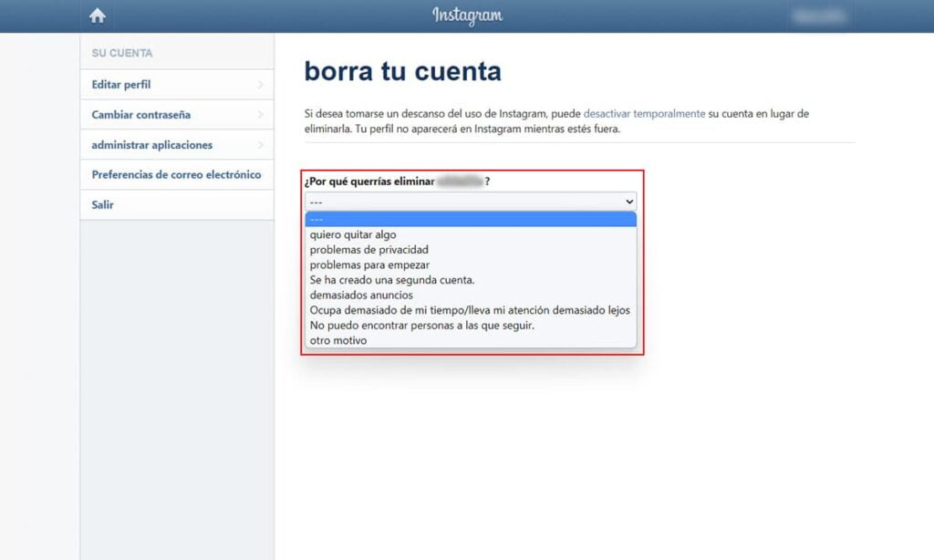Choose 'No puedo encontrar personas' option
Screen dimensions: 934x560
471,326
